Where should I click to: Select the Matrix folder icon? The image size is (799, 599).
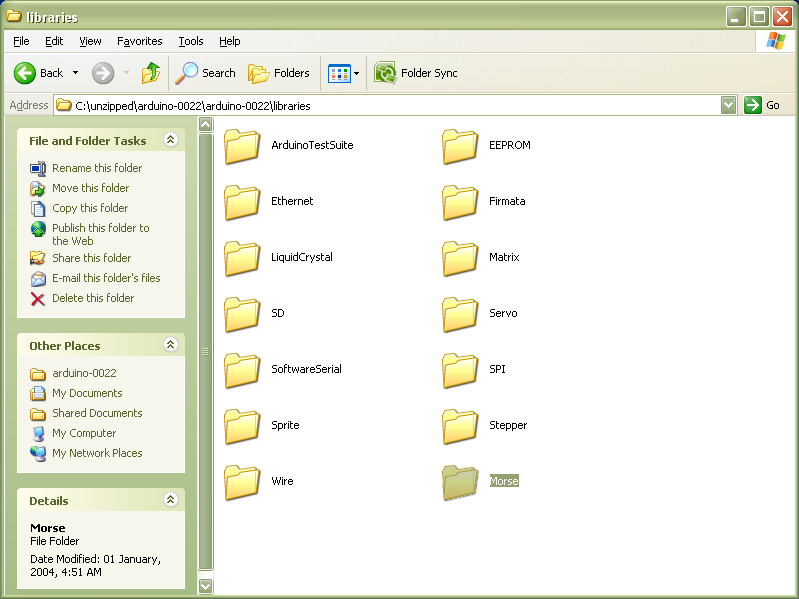point(460,258)
